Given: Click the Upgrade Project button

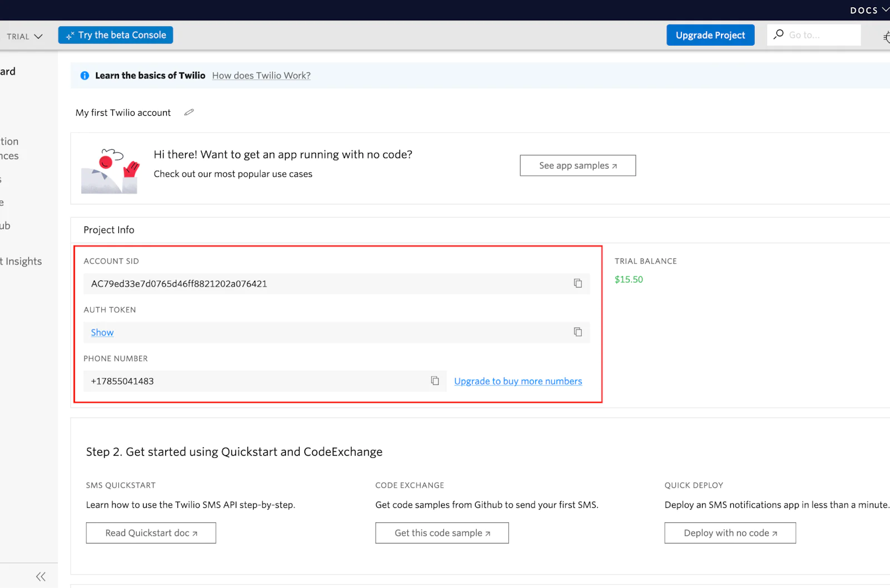Looking at the screenshot, I should point(710,35).
